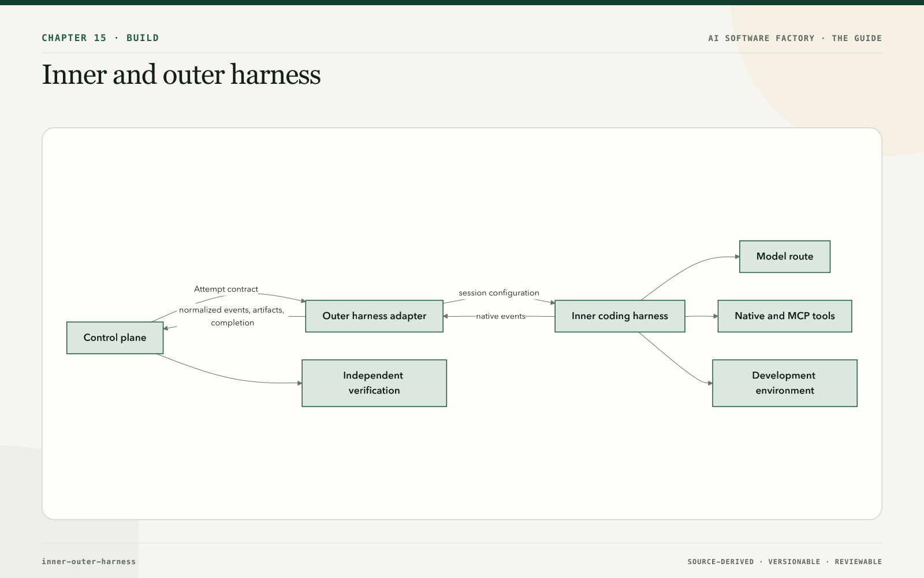Click the 'session configuration' edge label

pyautogui.click(x=499, y=293)
